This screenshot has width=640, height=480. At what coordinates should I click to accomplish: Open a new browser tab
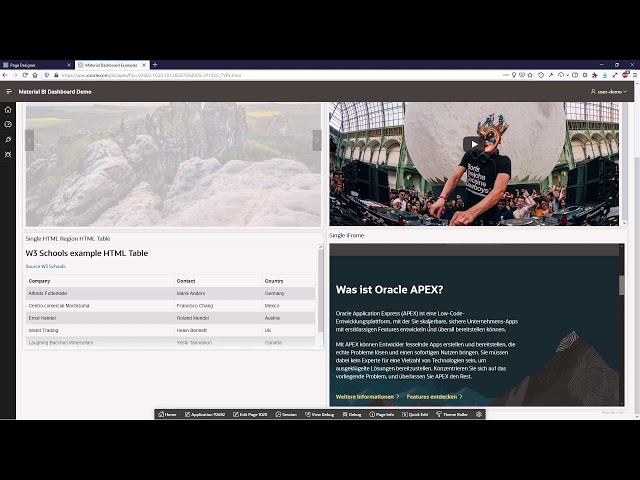[x=155, y=64]
